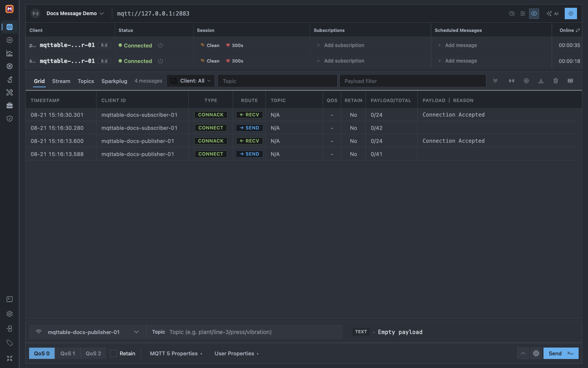Click the heartbeat filter icon in message toolbar
This screenshot has height=368, width=588.
click(495, 81)
